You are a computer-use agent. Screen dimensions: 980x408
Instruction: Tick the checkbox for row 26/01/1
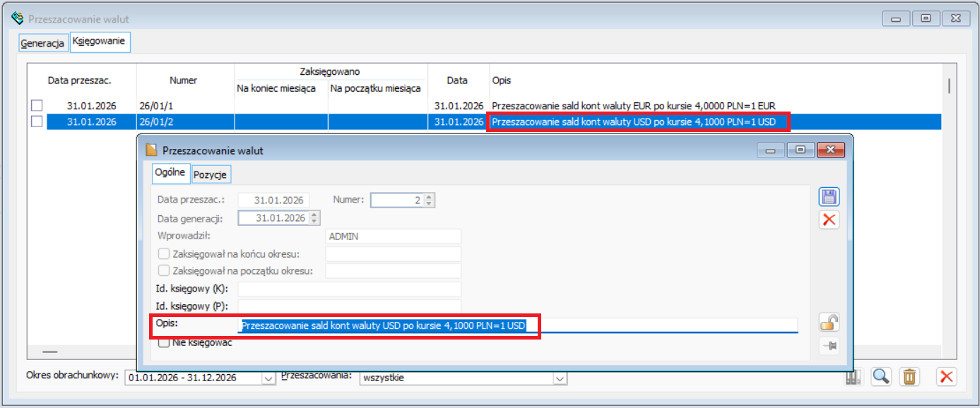(x=37, y=106)
